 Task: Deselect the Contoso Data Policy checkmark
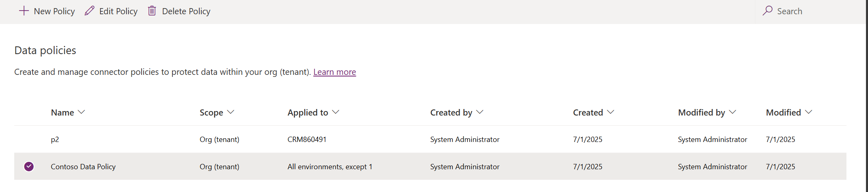pos(29,166)
